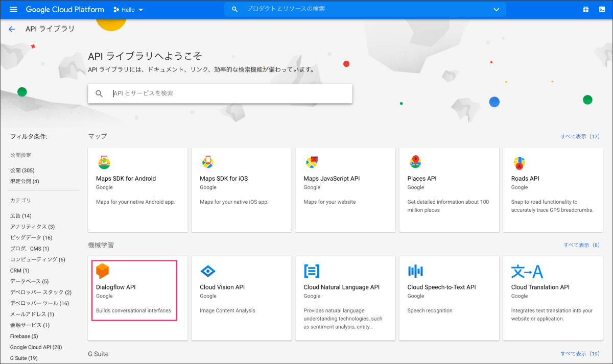Open the Cloud Vision API title
The height and width of the screenshot is (364, 613).
(x=222, y=287)
